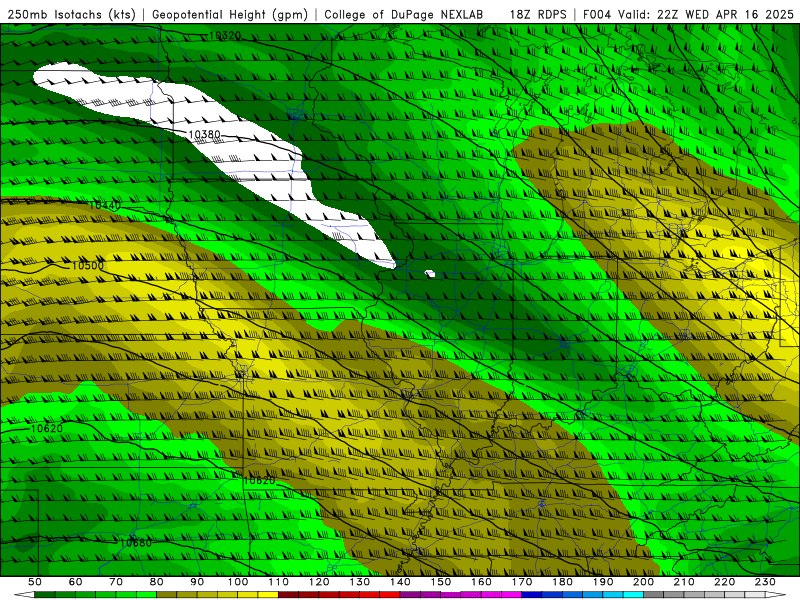Image resolution: width=800 pixels, height=600 pixels.
Task: Click the "250mb Isotachs (kts)" title text
Action: pyautogui.click(x=71, y=15)
